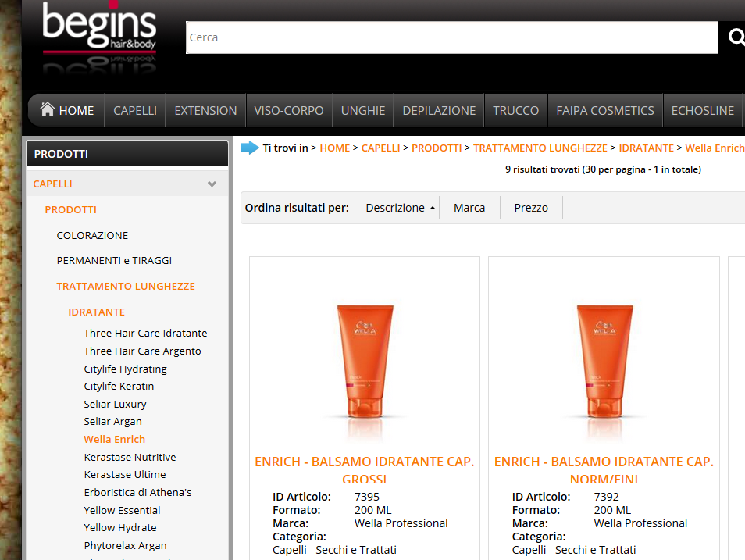Click HOME in the breadcrumb
The height and width of the screenshot is (560, 745).
[335, 148]
